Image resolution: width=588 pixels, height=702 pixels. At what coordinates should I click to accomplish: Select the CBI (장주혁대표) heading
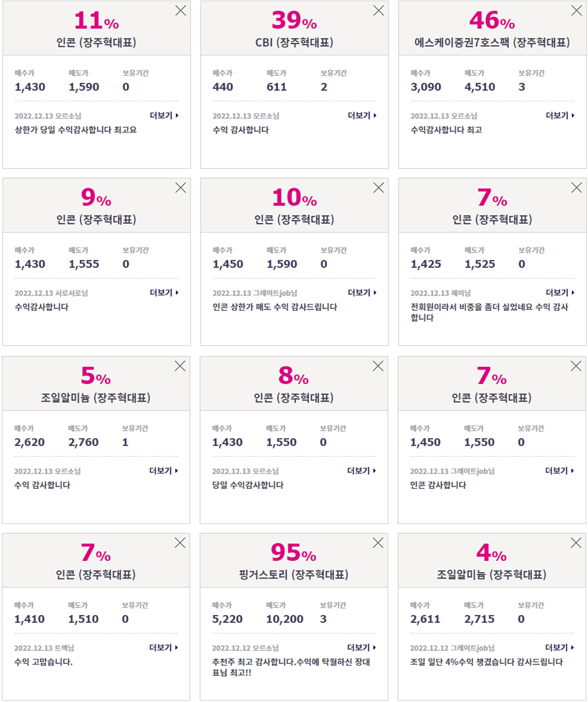pos(294,42)
